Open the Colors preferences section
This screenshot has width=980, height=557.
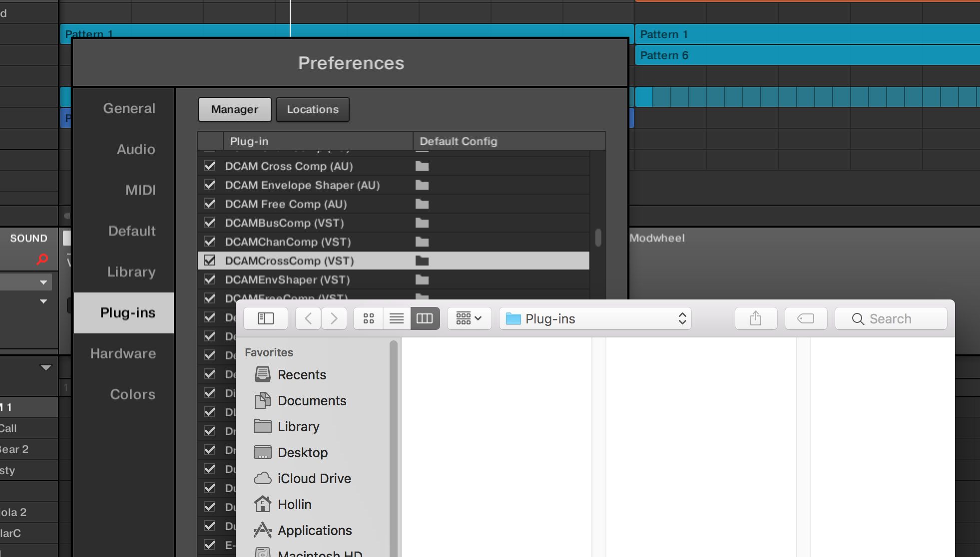point(132,394)
